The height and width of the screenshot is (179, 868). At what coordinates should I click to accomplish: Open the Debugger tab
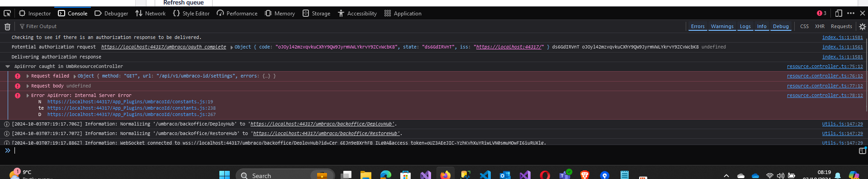[x=111, y=13]
